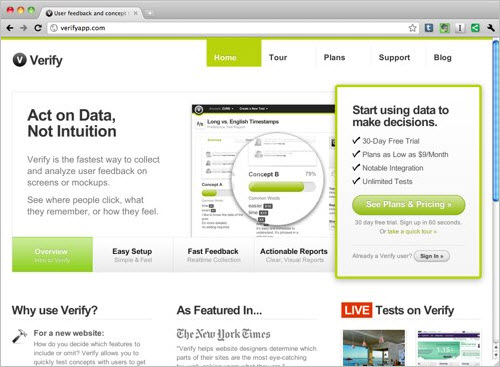Click the Sign In button
The image size is (500, 367).
[432, 256]
